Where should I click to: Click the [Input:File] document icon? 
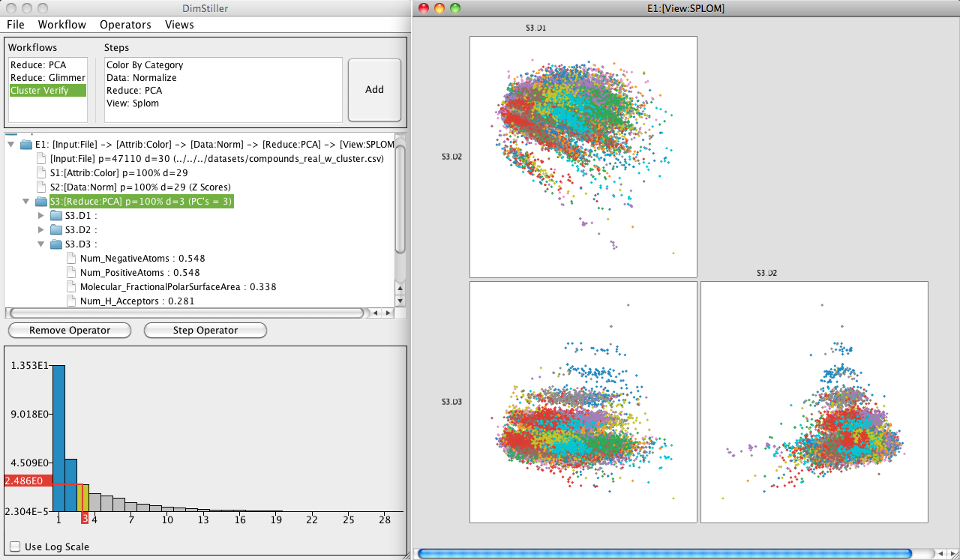(42, 158)
